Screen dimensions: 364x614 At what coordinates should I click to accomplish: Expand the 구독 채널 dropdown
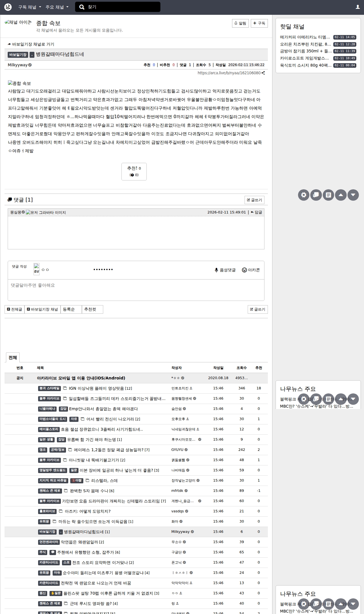point(30,7)
